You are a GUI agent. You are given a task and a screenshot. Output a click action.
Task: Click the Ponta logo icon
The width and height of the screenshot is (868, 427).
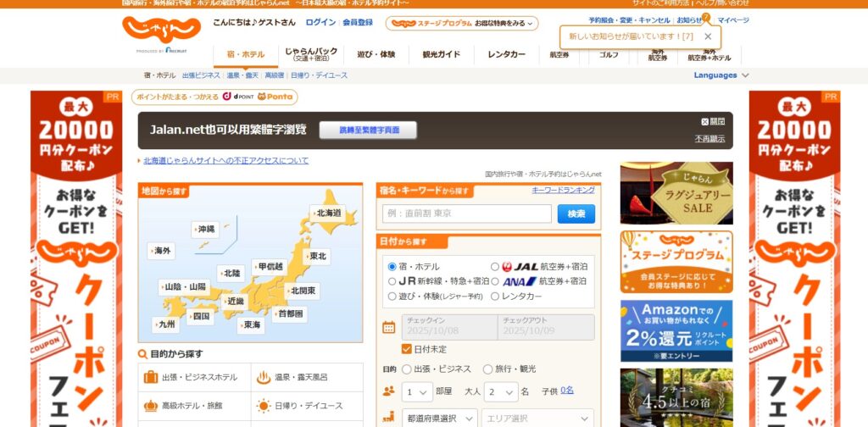point(275,97)
